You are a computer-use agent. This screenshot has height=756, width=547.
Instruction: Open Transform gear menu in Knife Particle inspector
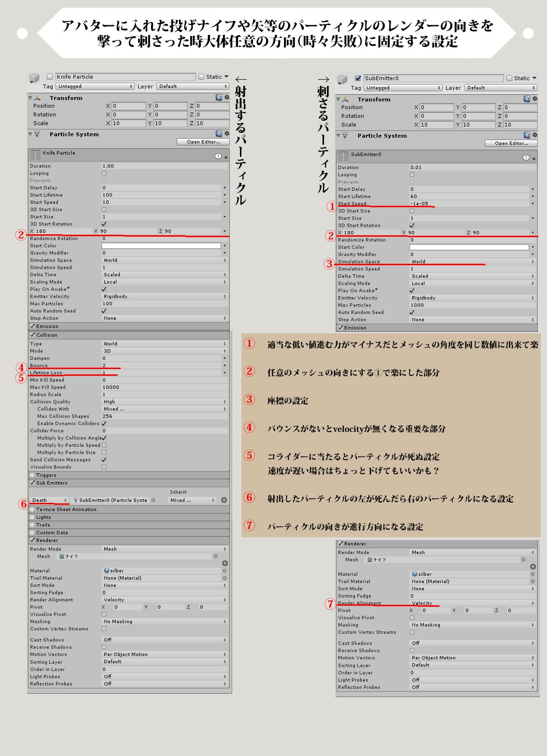click(226, 98)
